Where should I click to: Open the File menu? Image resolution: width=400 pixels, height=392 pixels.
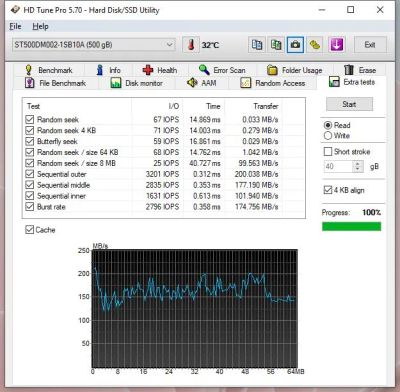pos(15,26)
